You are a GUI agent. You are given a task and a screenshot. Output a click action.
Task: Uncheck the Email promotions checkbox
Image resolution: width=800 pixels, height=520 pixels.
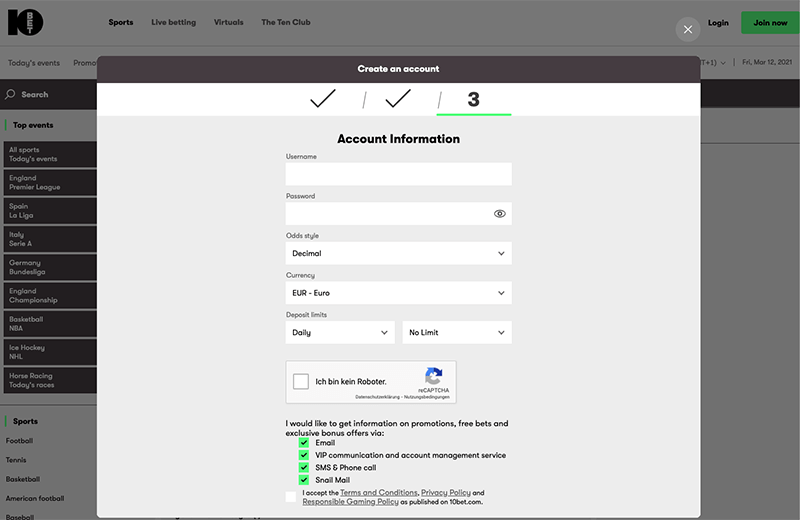304,442
